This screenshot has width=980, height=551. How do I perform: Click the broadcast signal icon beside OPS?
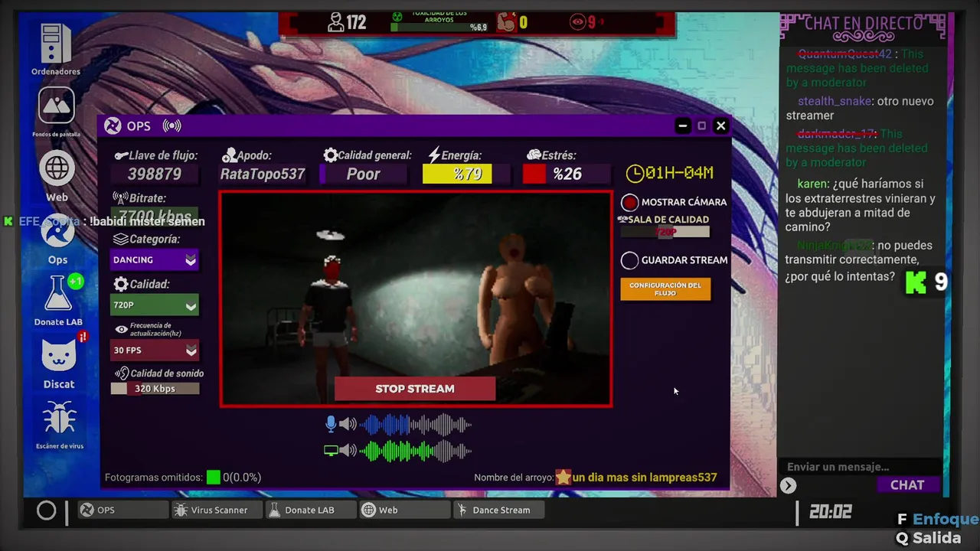pos(171,126)
